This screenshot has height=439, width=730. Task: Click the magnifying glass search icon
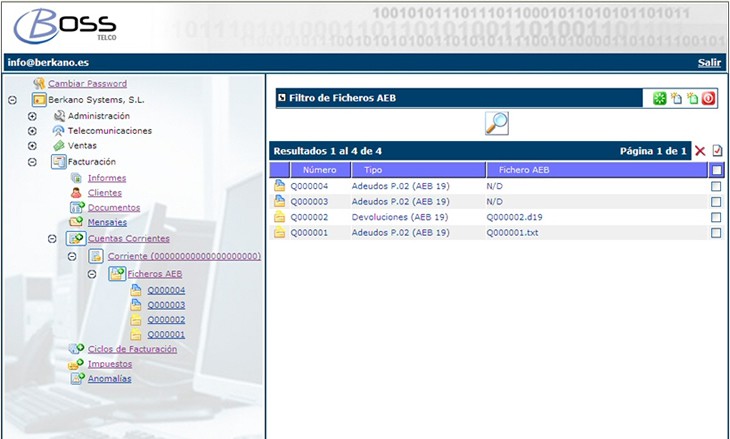pos(496,123)
